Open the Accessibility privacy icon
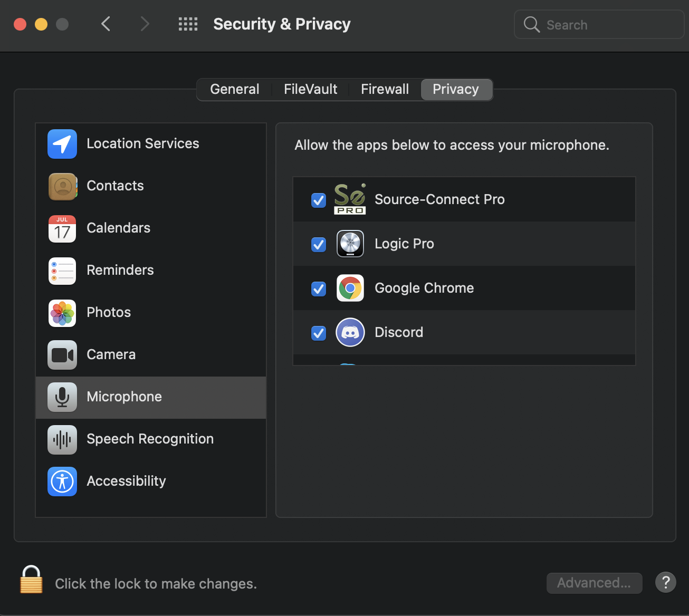 click(62, 482)
